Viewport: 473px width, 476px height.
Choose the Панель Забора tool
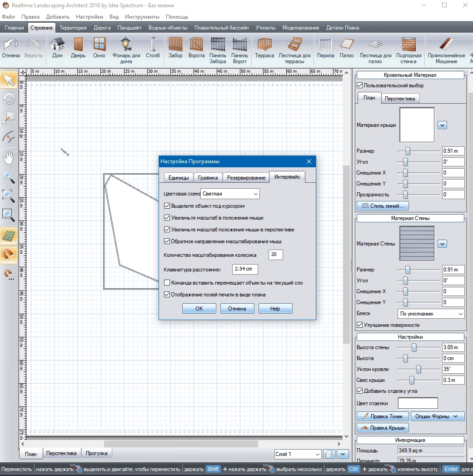[218, 50]
